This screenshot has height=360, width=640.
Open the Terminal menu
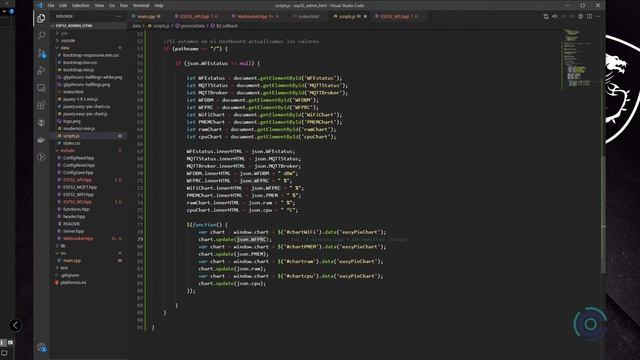pos(141,5)
